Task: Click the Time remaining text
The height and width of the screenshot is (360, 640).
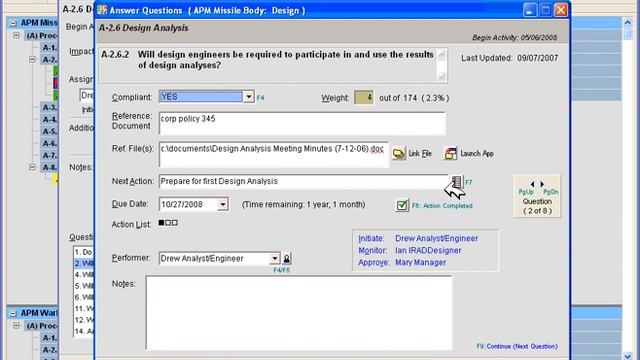Action: pos(303,204)
